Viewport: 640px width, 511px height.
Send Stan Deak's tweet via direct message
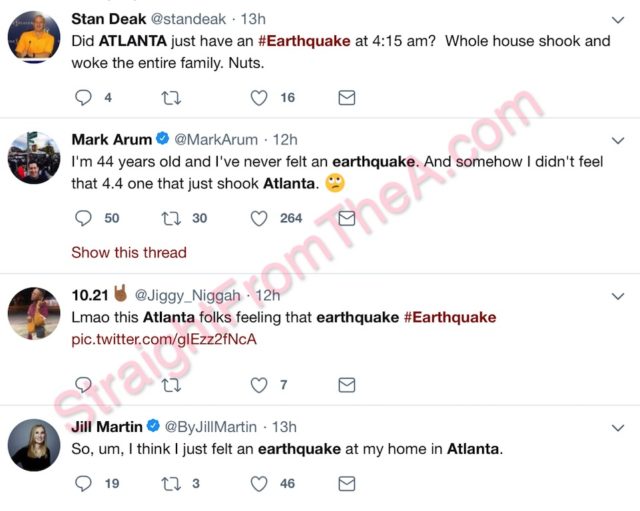pos(346,98)
